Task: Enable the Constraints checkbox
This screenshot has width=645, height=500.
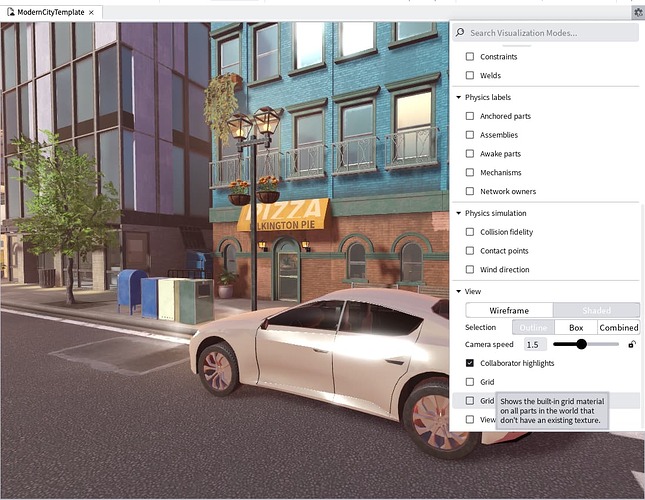Action: point(470,56)
